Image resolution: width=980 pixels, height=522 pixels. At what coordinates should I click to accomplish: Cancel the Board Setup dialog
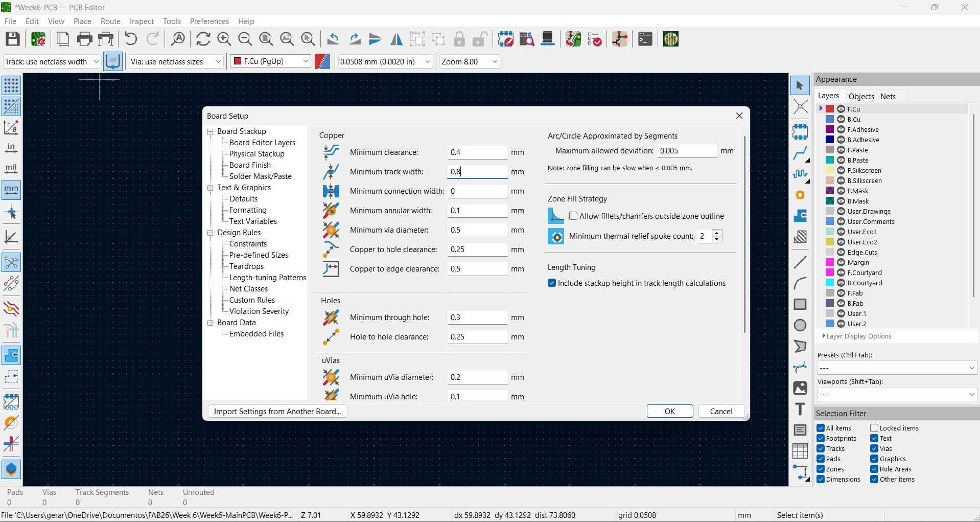(x=721, y=412)
